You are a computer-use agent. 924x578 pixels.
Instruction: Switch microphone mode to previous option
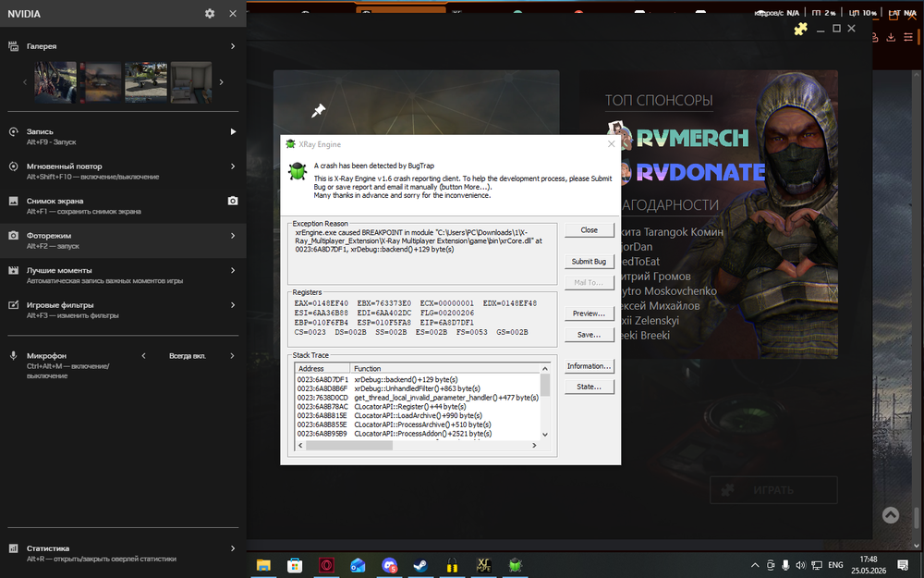pos(143,356)
